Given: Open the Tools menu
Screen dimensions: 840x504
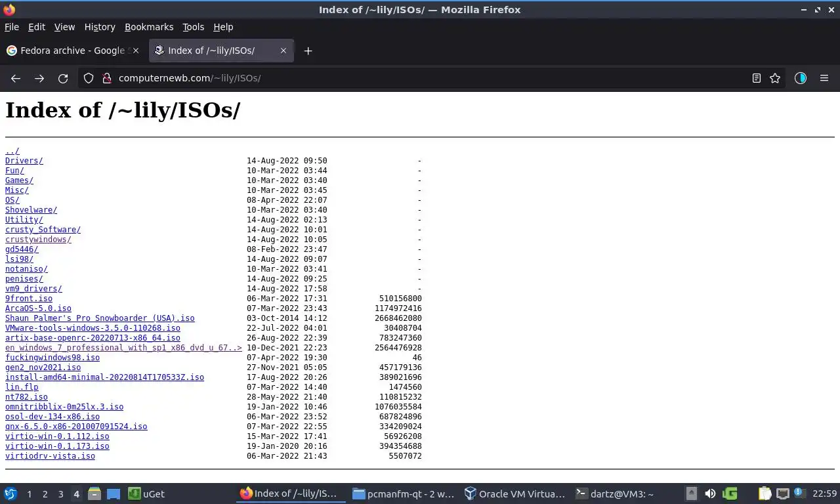Looking at the screenshot, I should pos(193,27).
